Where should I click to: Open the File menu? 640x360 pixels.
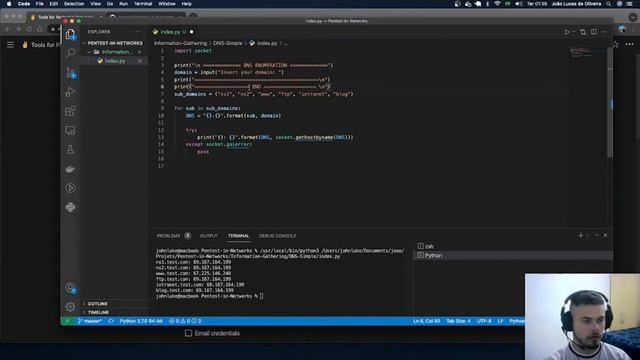40,4
